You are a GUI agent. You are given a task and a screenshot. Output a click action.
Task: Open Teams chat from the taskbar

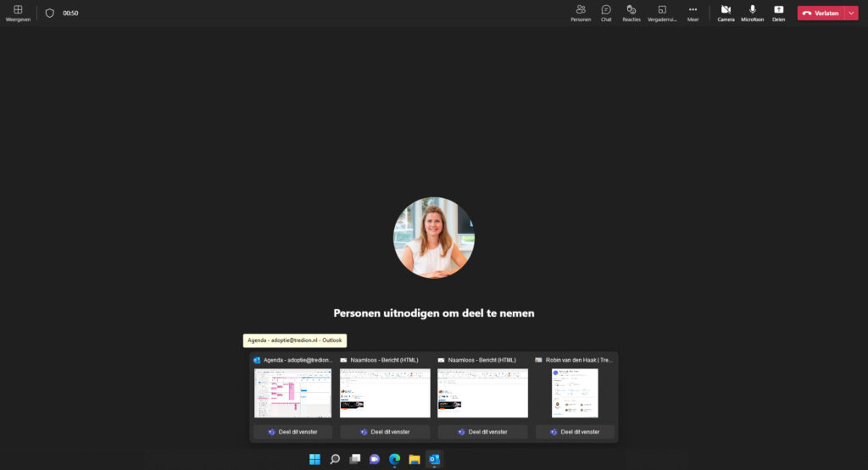point(375,459)
